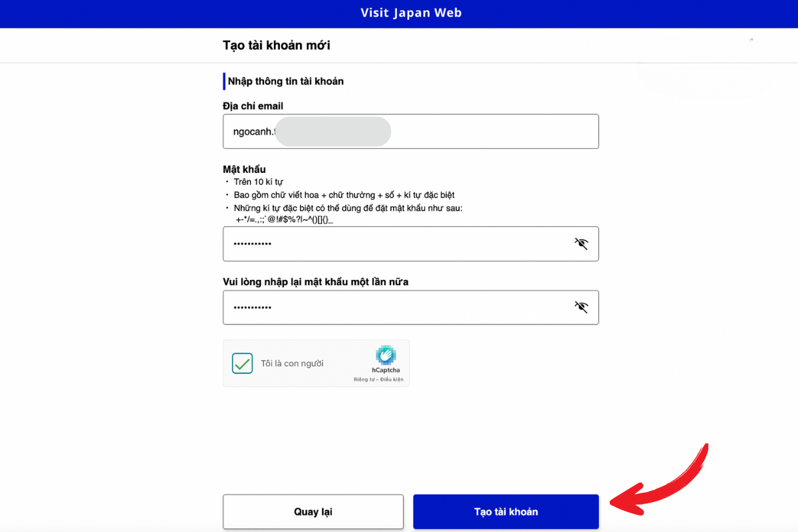Click the first password input field
The height and width of the screenshot is (532, 798).
coord(410,243)
